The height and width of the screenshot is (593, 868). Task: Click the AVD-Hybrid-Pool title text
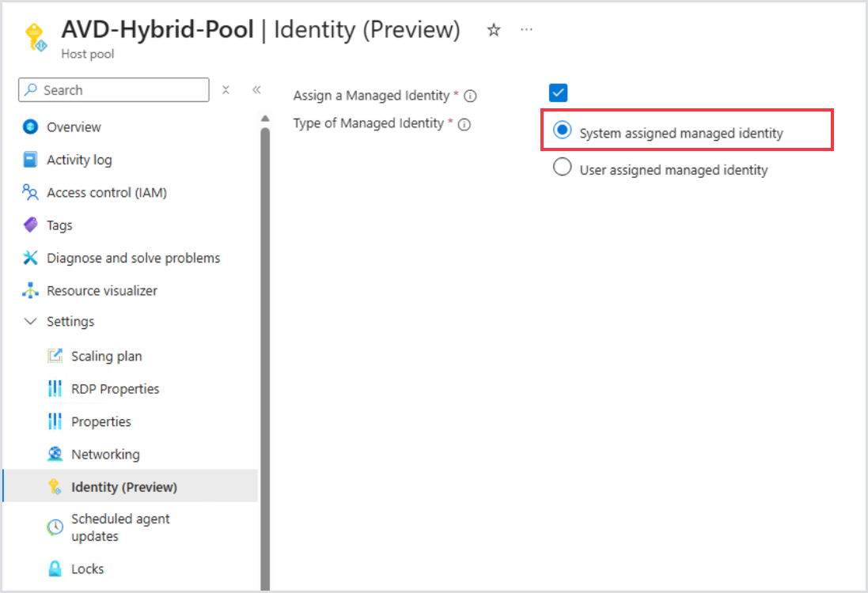click(x=157, y=29)
